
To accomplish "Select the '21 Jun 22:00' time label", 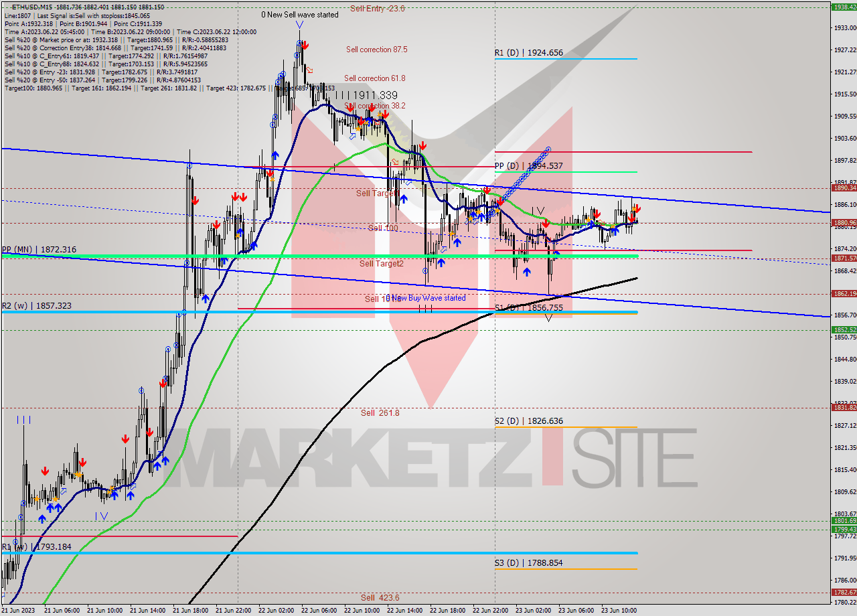I will click(232, 611).
